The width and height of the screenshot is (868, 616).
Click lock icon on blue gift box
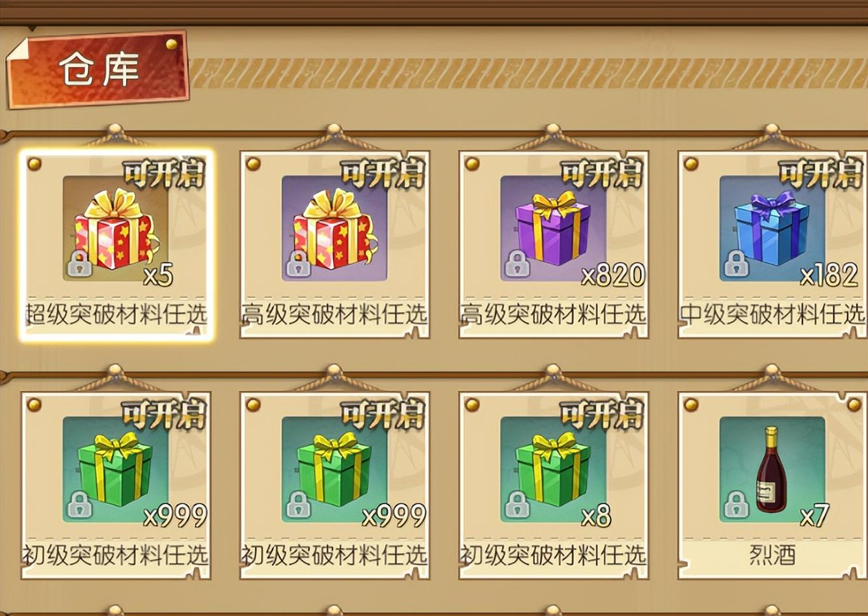pyautogui.click(x=736, y=264)
